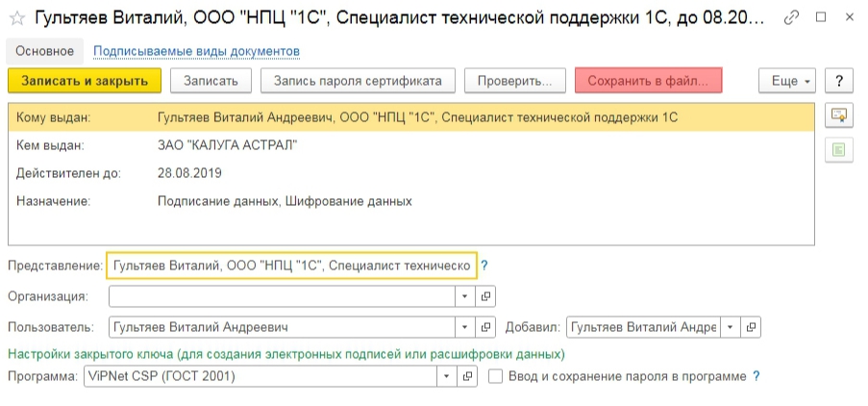Viewport: 868px width, 406px height.
Task: Enable Ввод и сохранение пароля в программе
Action: tap(495, 376)
